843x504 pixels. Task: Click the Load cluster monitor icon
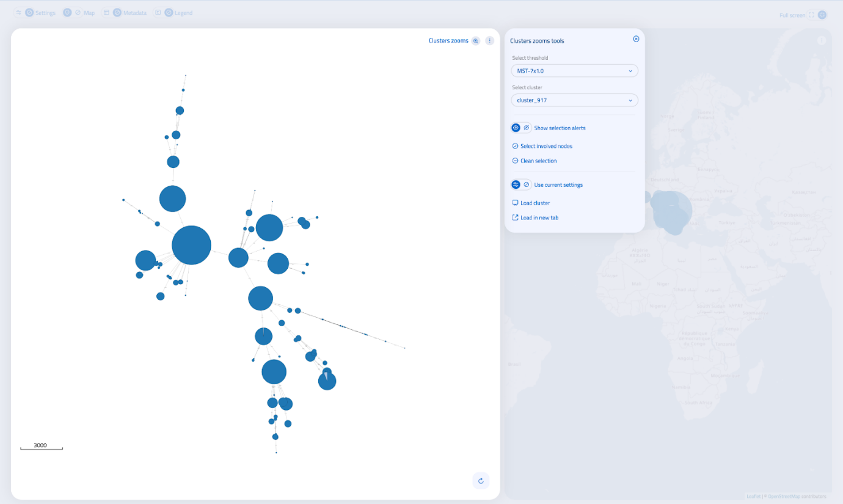click(x=515, y=203)
